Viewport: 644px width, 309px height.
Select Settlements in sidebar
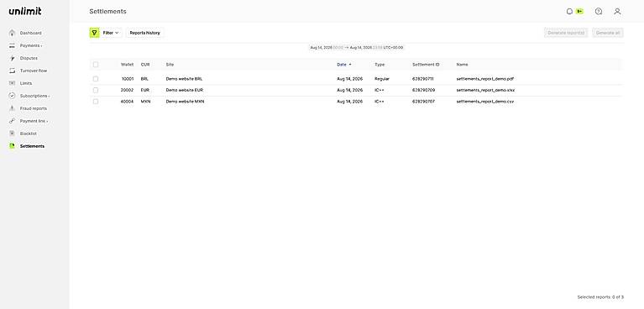pos(32,146)
